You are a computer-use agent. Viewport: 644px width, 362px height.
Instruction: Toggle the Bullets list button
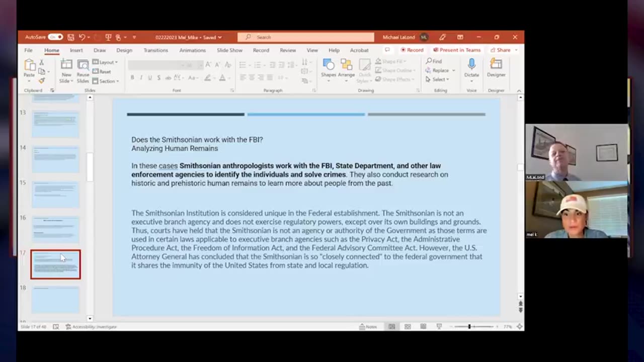tap(243, 65)
